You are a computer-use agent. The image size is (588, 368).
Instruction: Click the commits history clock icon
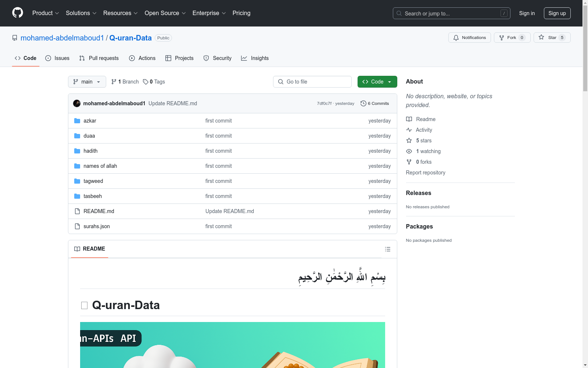[363, 103]
